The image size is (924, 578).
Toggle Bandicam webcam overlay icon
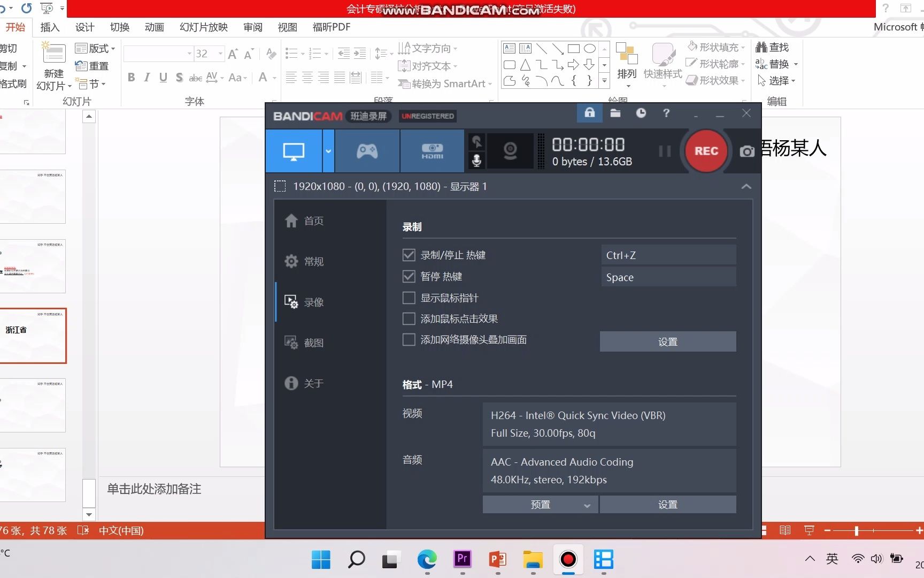(510, 151)
